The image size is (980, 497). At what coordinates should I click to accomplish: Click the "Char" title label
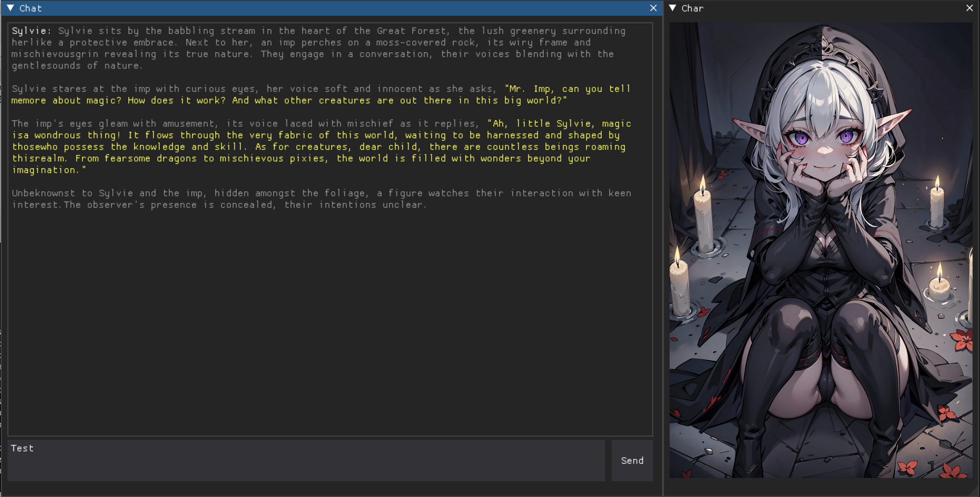click(692, 8)
